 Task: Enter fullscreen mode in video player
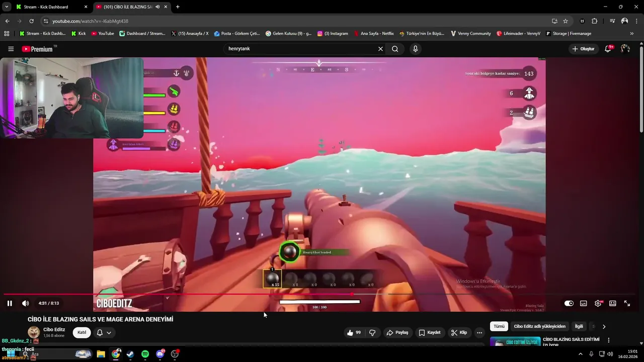point(627,303)
